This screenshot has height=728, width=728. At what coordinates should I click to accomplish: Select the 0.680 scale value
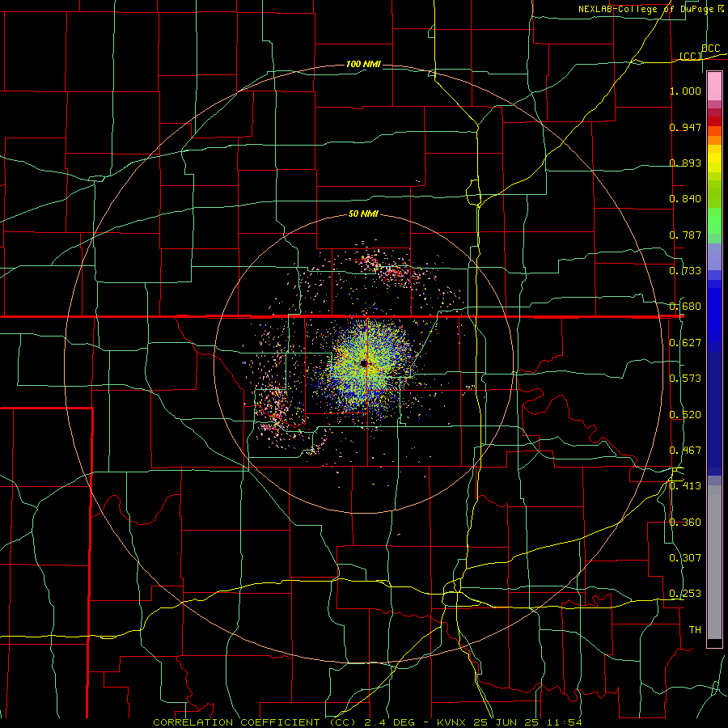685,307
